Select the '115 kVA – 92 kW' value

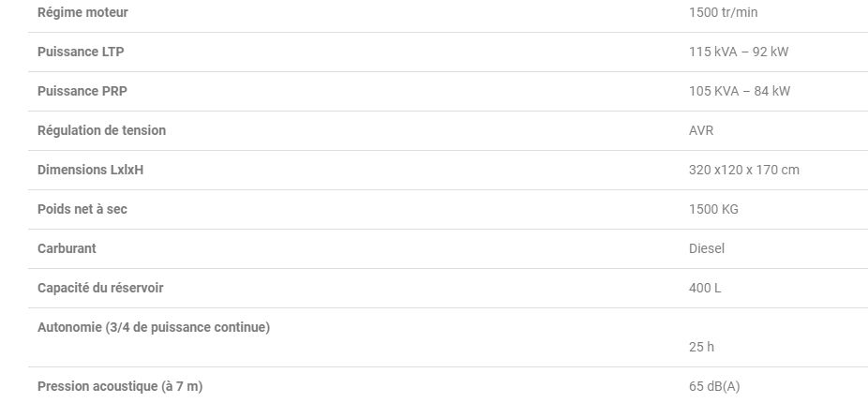tap(739, 52)
